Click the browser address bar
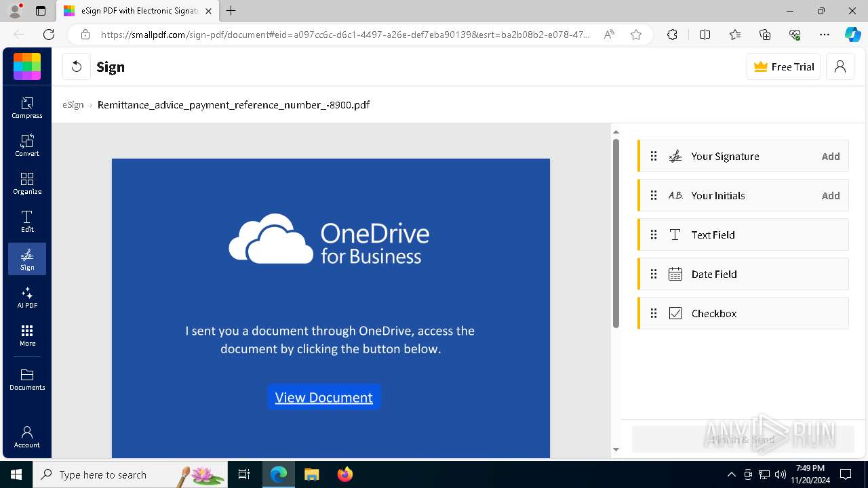 (x=346, y=35)
